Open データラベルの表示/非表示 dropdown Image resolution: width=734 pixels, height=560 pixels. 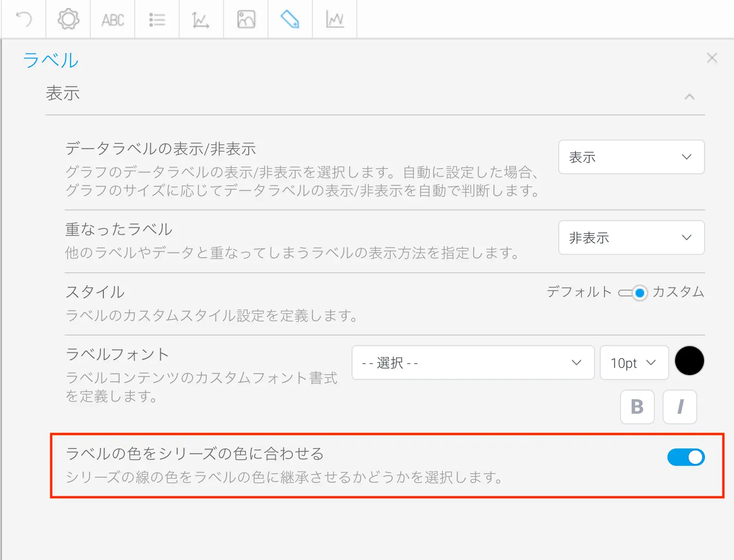(631, 157)
